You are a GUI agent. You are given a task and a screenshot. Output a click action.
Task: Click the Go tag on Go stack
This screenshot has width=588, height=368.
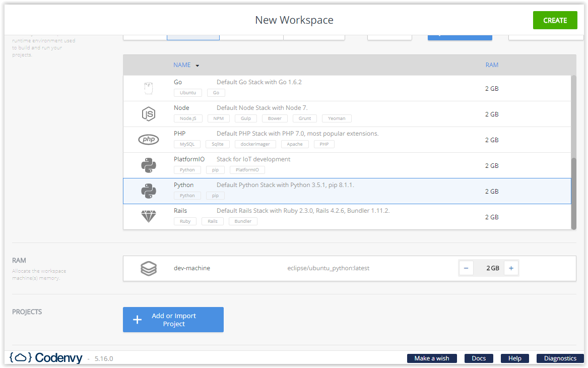216,93
